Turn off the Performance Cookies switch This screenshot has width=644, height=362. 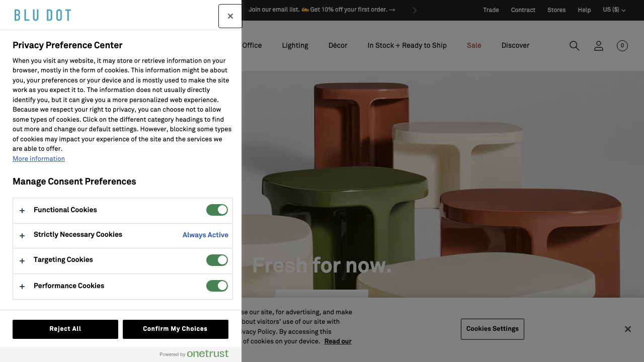217,286
